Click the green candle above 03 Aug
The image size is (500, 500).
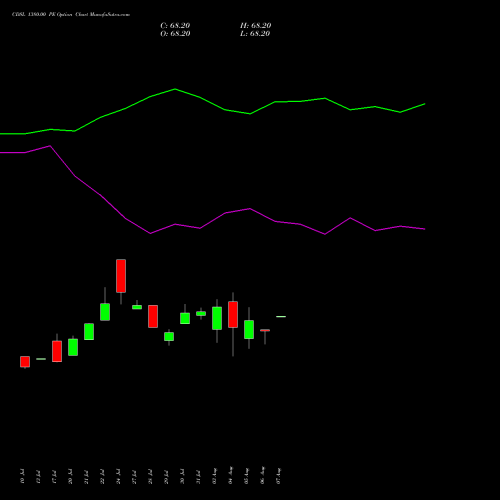point(217,318)
